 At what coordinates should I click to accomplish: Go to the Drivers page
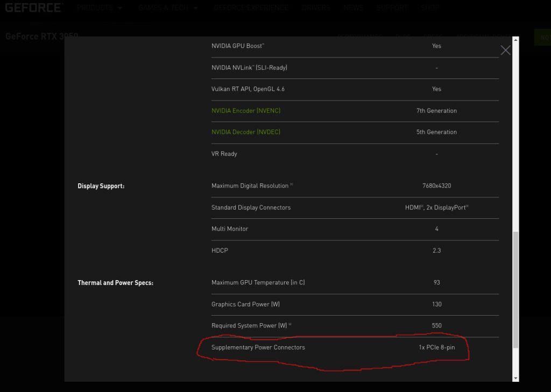pyautogui.click(x=316, y=8)
